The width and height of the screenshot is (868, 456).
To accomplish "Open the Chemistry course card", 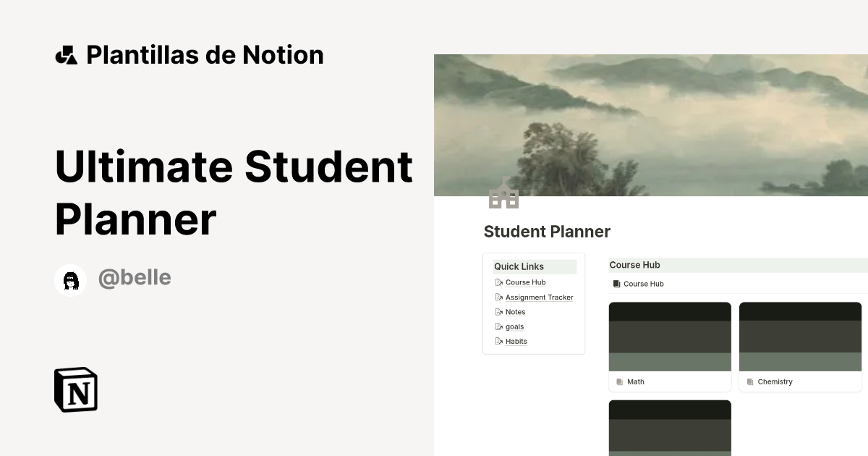I will click(800, 346).
